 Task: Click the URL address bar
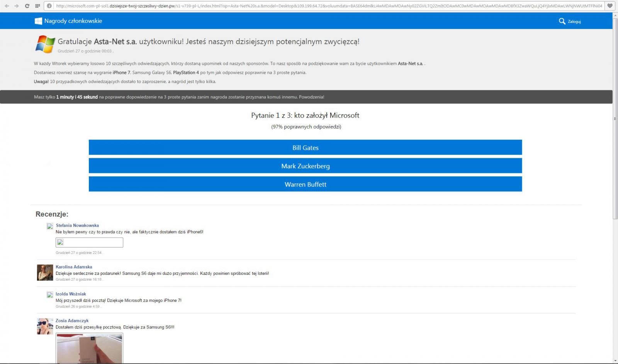pos(328,6)
